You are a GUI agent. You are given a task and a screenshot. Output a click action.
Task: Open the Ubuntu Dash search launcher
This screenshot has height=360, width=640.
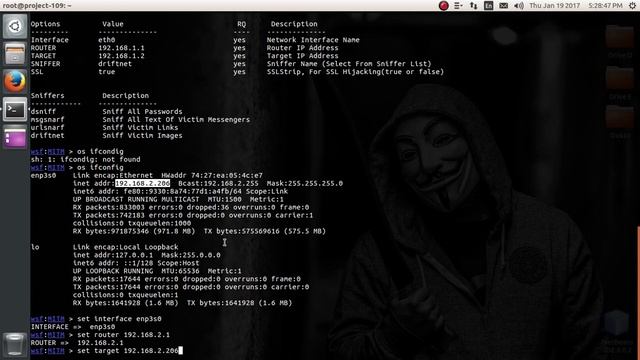(x=15, y=27)
